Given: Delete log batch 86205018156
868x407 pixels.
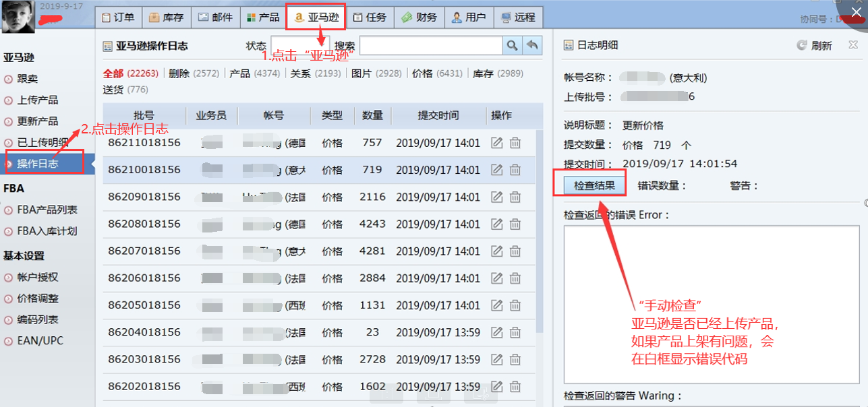Looking at the screenshot, I should coord(515,305).
